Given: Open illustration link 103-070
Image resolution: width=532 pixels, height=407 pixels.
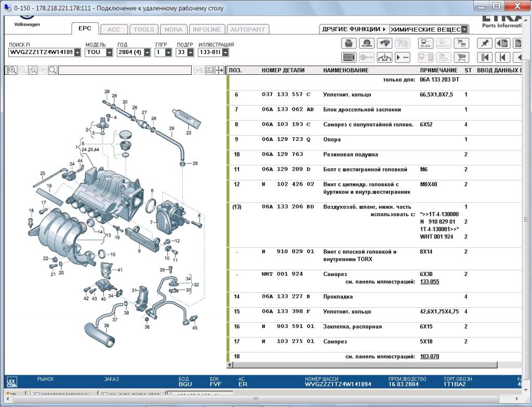Looking at the screenshot, I should click(x=430, y=357).
